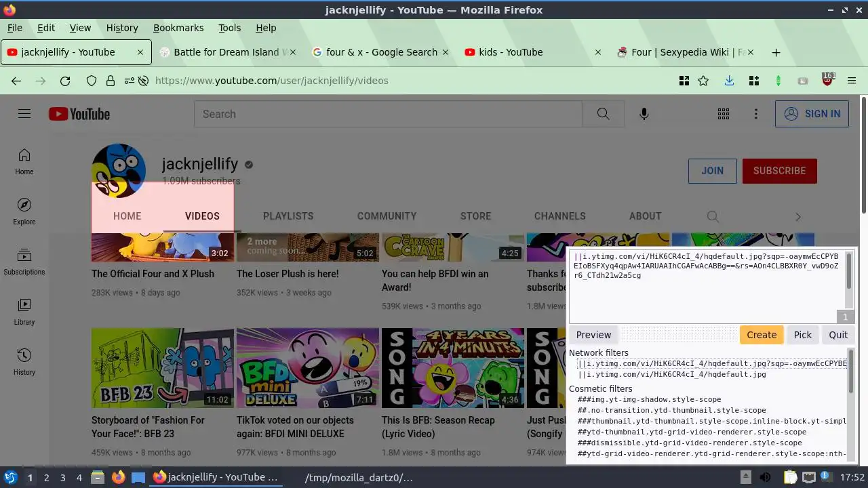Switch to workspace 2 in taskbar

point(46,477)
